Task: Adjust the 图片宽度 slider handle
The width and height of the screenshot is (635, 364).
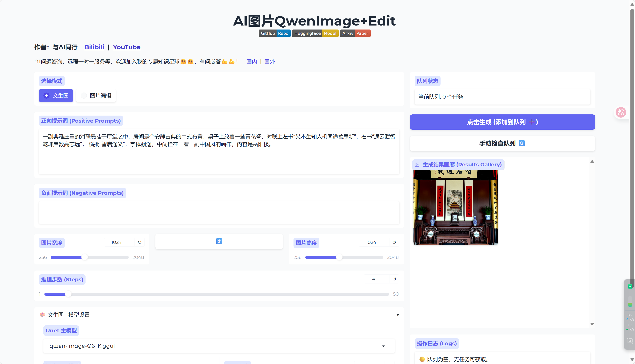Action: pos(85,257)
